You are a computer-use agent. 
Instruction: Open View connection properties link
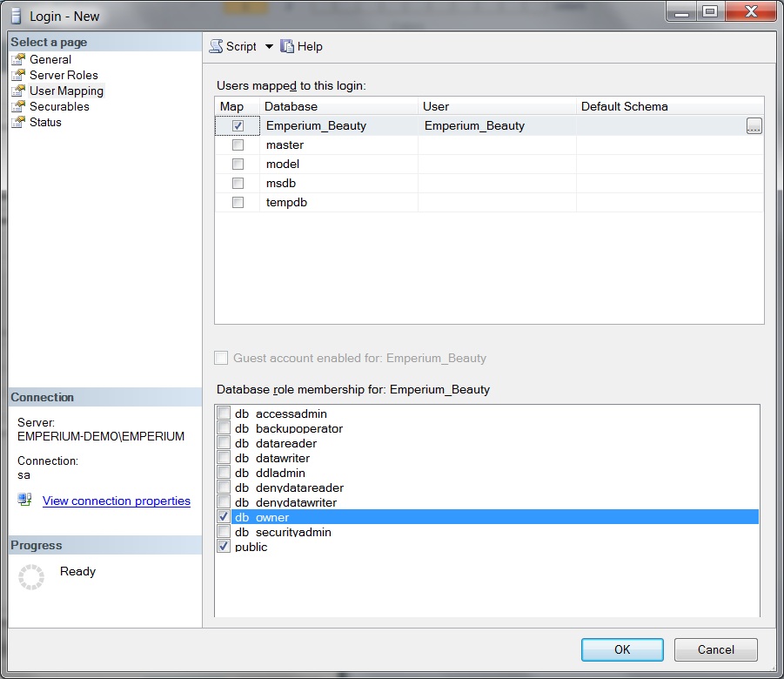click(116, 501)
